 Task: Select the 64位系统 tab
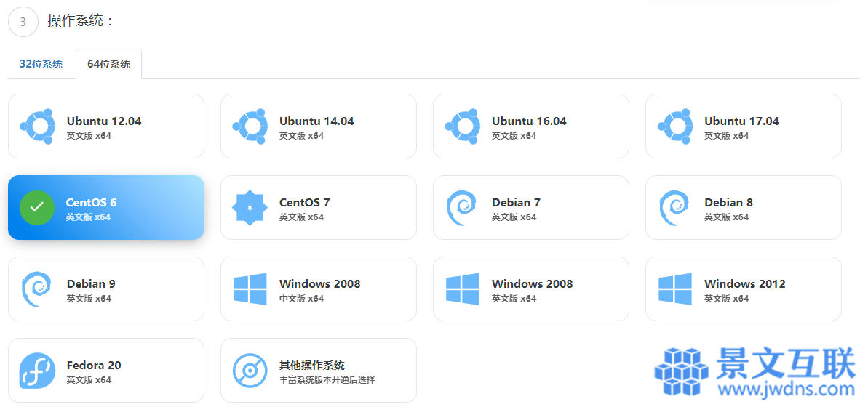(x=108, y=64)
